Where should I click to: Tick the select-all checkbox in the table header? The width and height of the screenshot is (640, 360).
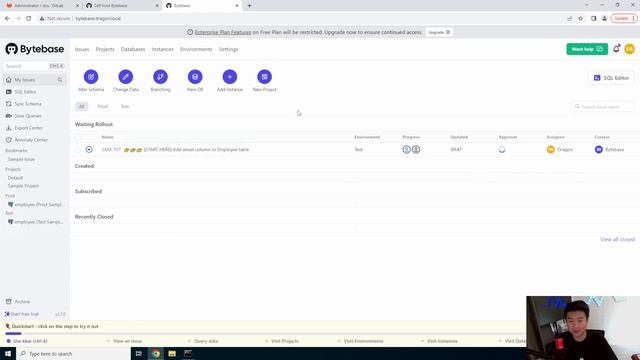click(x=78, y=137)
